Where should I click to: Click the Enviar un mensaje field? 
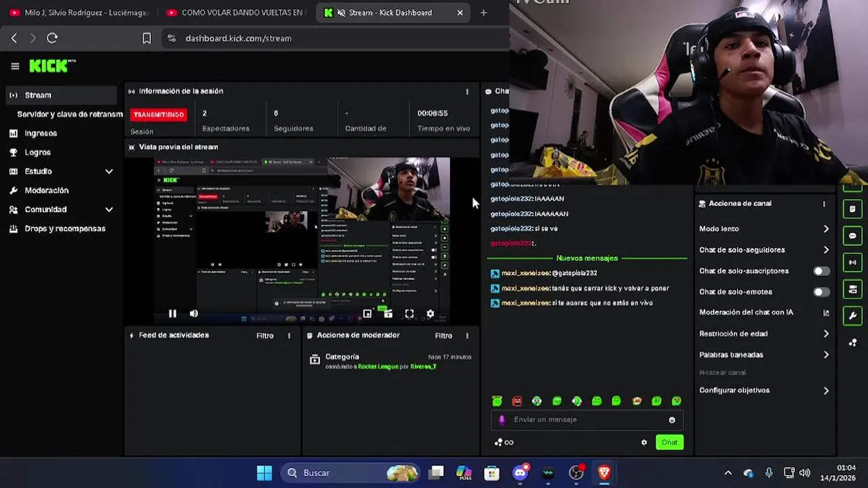pyautogui.click(x=587, y=420)
